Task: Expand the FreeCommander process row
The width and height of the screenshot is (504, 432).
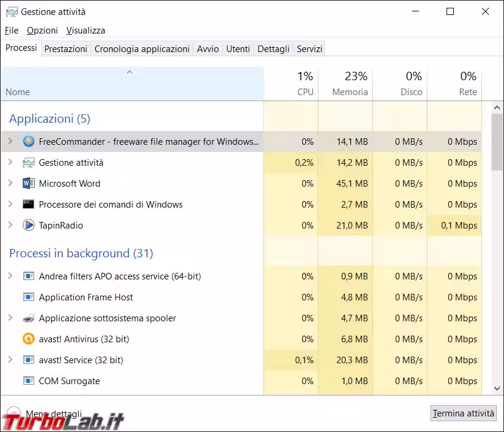Action: point(10,141)
